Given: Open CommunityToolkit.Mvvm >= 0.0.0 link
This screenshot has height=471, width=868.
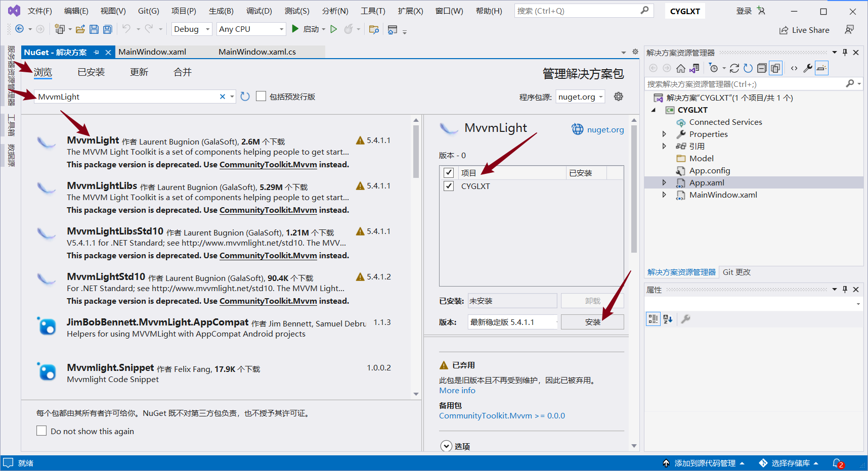Looking at the screenshot, I should click(502, 415).
